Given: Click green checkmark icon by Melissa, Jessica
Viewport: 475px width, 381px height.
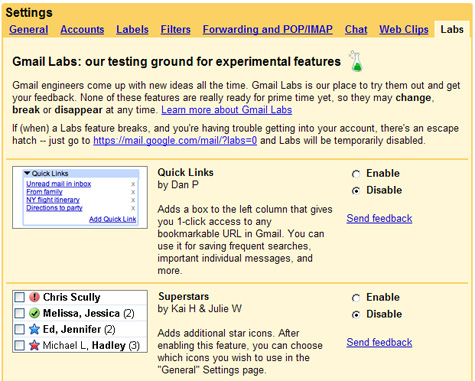Looking at the screenshot, I should coord(34,313).
